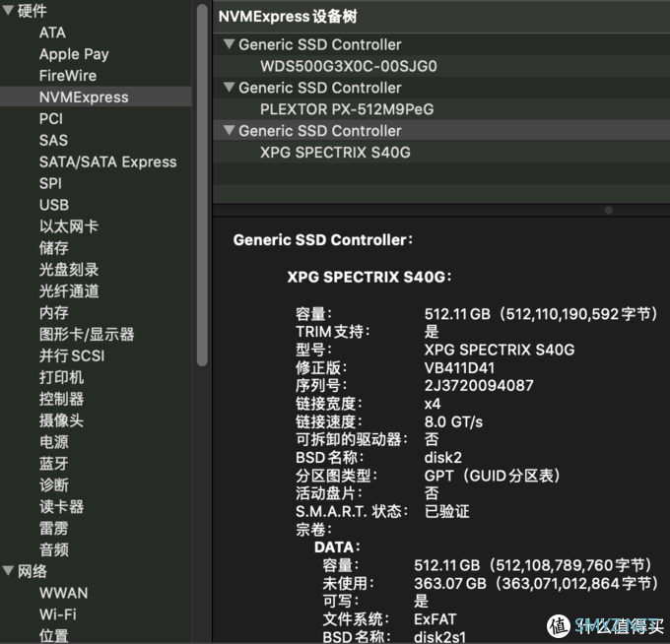Select 位置 under 网络
The width and height of the screenshot is (670, 644).
(54, 635)
